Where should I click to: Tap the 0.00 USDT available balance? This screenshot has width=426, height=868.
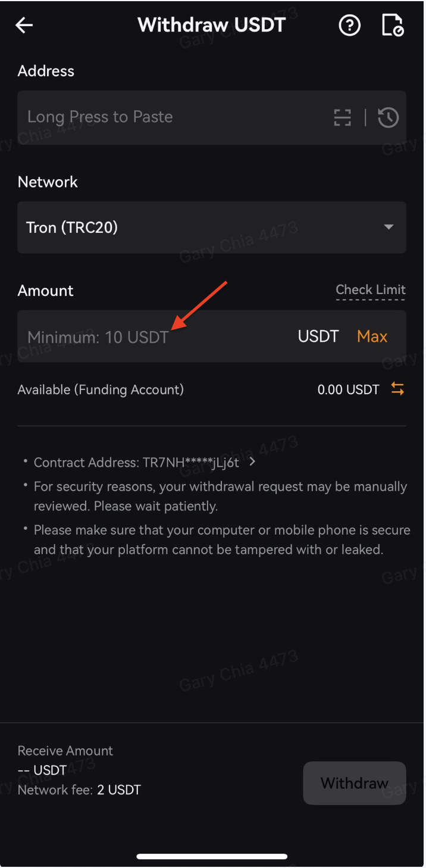[348, 390]
